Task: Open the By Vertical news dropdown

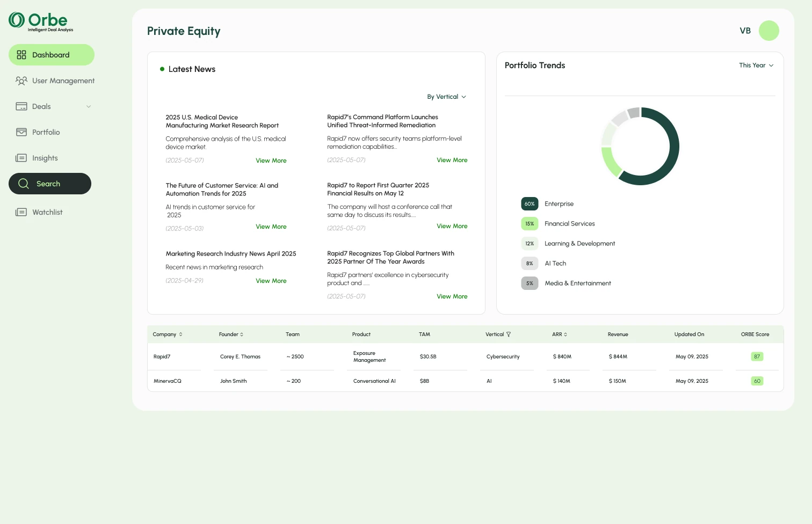Action: [447, 97]
